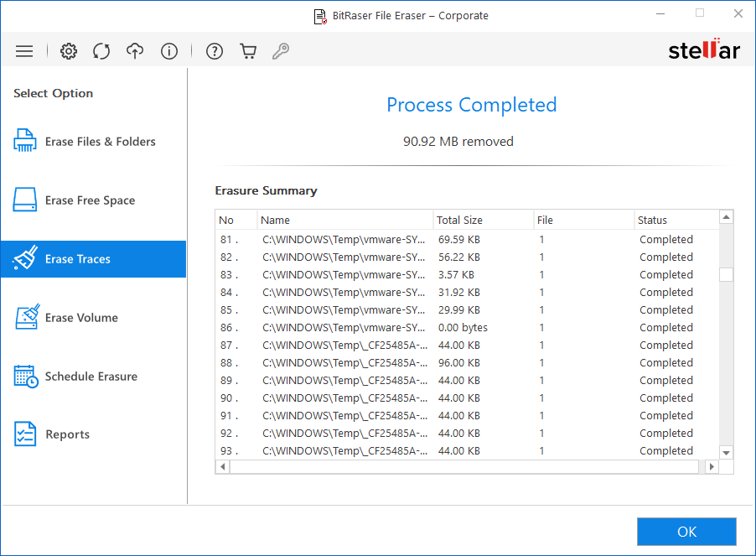This screenshot has height=556, width=756.
Task: Click 96.00 KB size cell
Action: 459,362
